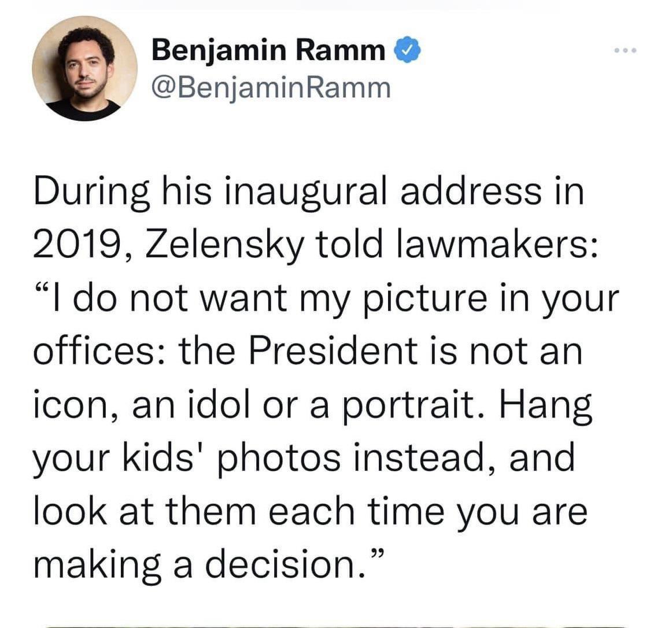Image resolution: width=672 pixels, height=628 pixels.
Task: Click the @BenjaminRamm handle
Action: [x=271, y=88]
